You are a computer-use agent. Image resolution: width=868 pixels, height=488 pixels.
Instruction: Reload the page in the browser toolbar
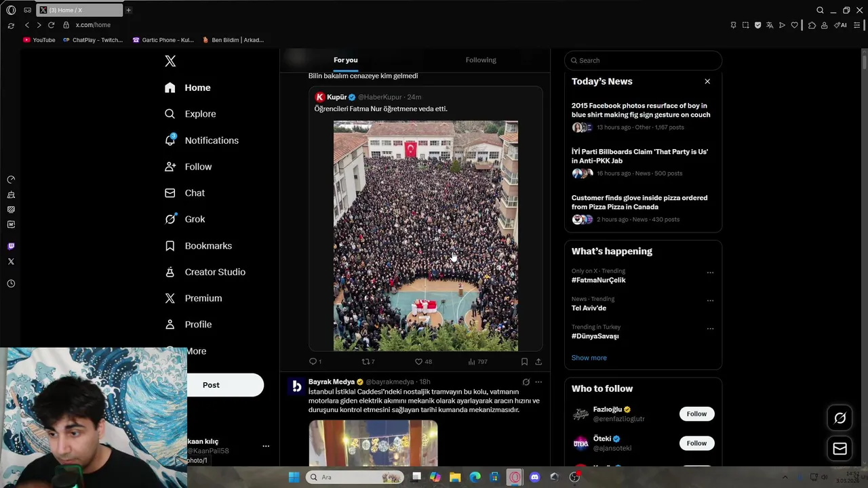[51, 25]
